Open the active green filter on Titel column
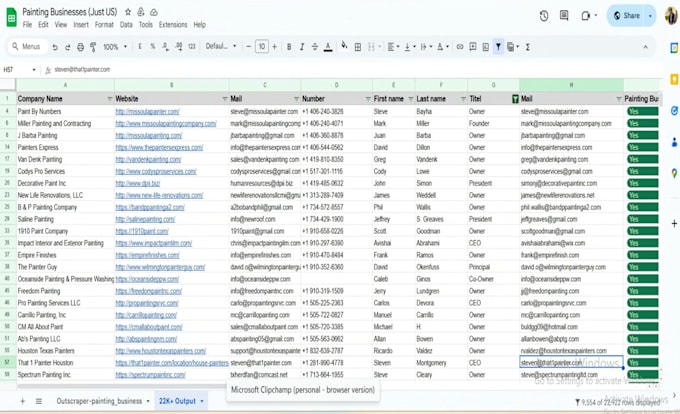Image resolution: width=680 pixels, height=414 pixels. click(515, 99)
